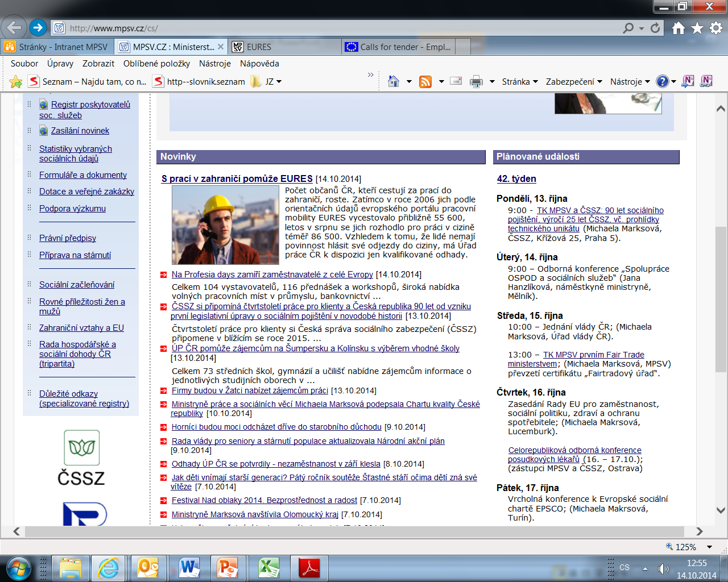Click the vertical scrollbar thumb
The height and width of the screenshot is (582, 728).
point(721,300)
